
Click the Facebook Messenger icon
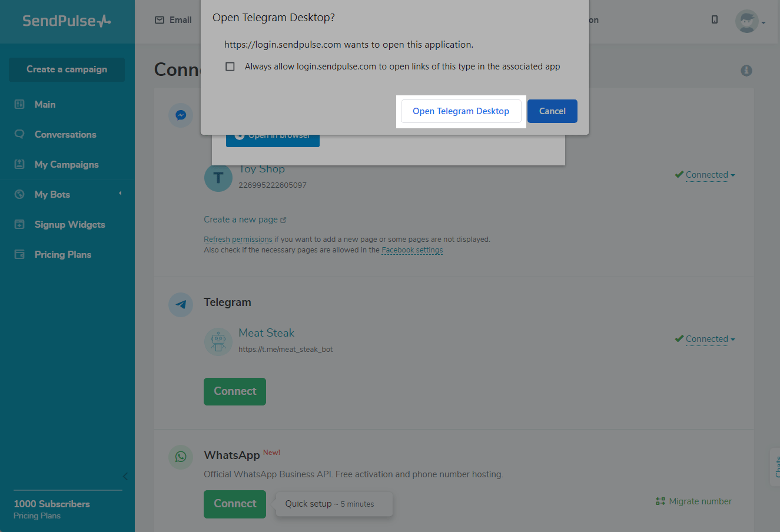[x=181, y=115]
